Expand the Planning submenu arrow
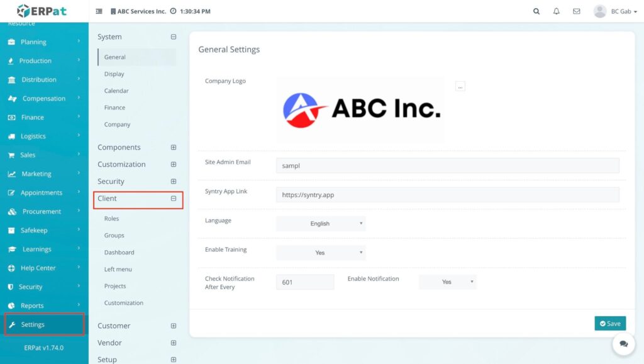644x364 pixels. tap(79, 42)
